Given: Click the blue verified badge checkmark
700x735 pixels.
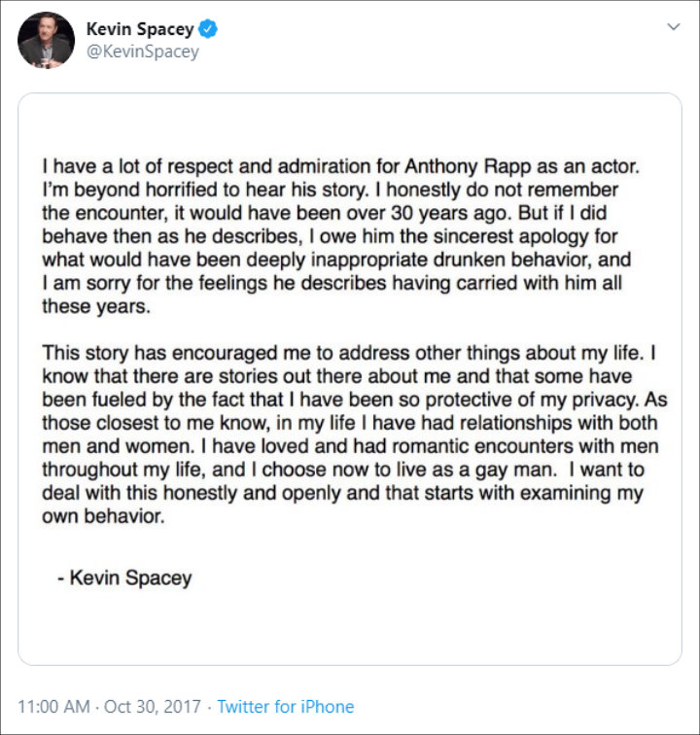Looking at the screenshot, I should pyautogui.click(x=208, y=29).
